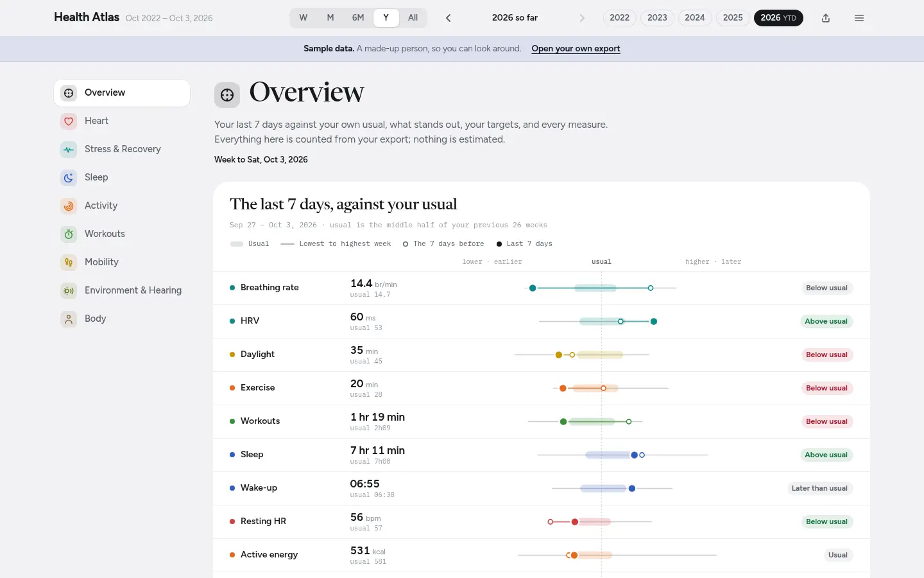
Task: Go to previous period with left chevron
Action: point(449,18)
